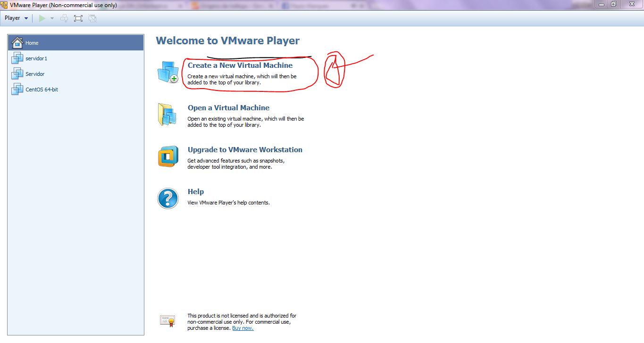
Task: Click the blue question mark Help icon
Action: pos(168,198)
